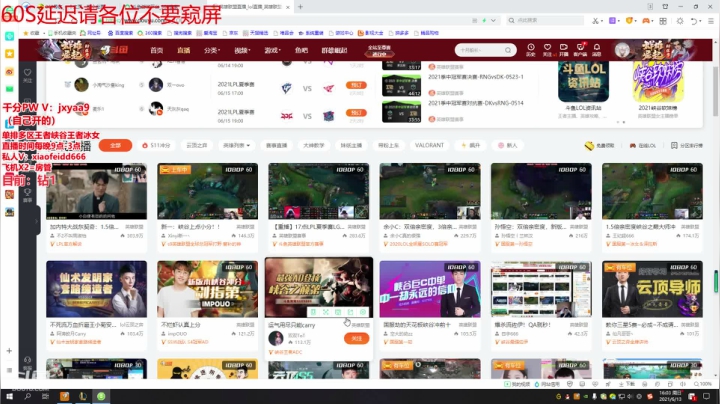Click the green mail icon in browser sidebar
Screen dimensions: 720x404
[9, 89]
